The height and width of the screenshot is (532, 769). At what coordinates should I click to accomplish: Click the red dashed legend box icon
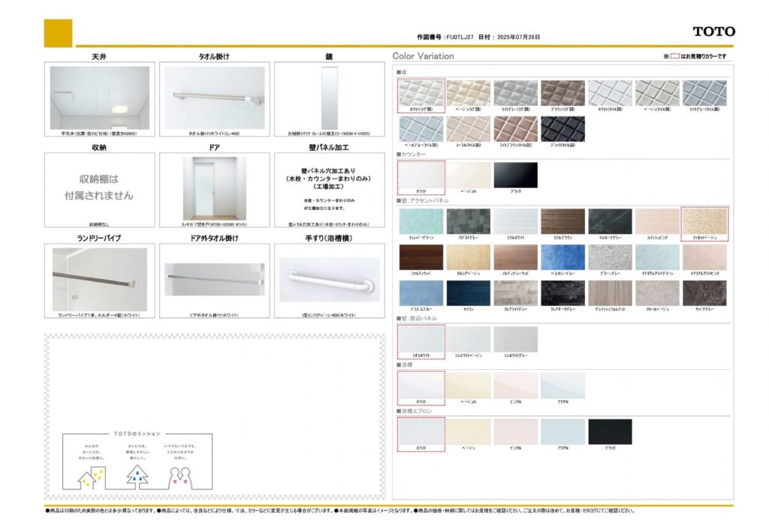click(x=674, y=56)
